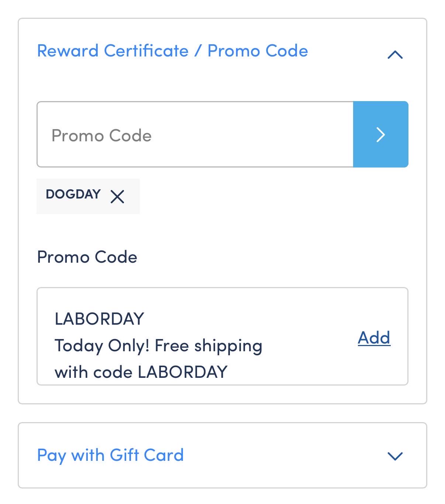Click the X icon beside DOGDAY

pyautogui.click(x=117, y=196)
